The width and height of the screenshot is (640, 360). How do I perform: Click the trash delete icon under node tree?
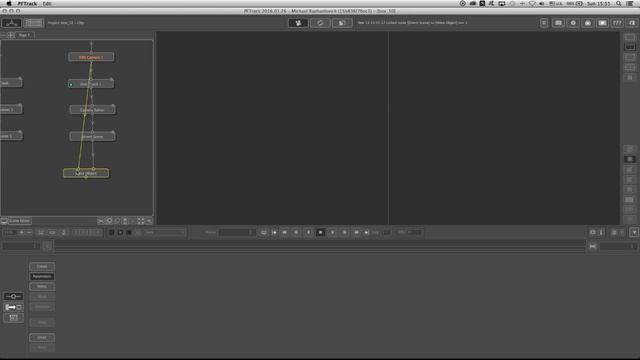tap(125, 221)
